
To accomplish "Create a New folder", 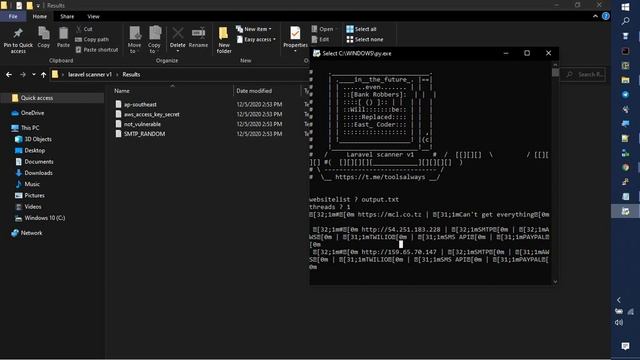I will [224, 40].
